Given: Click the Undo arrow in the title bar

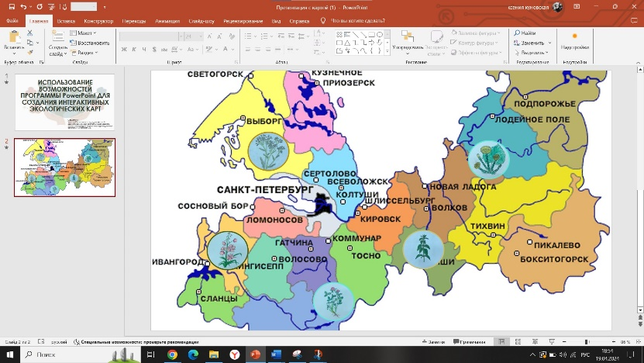Looking at the screenshot, I should tap(23, 6).
